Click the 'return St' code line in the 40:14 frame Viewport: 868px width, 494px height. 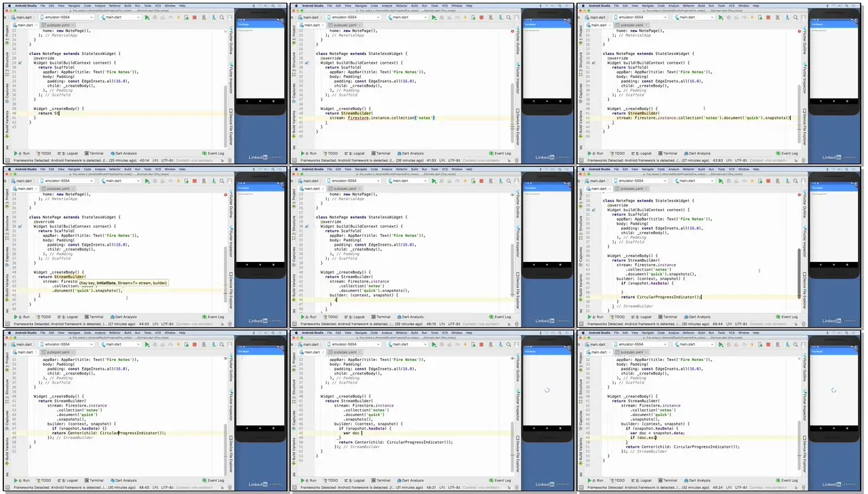coord(49,113)
